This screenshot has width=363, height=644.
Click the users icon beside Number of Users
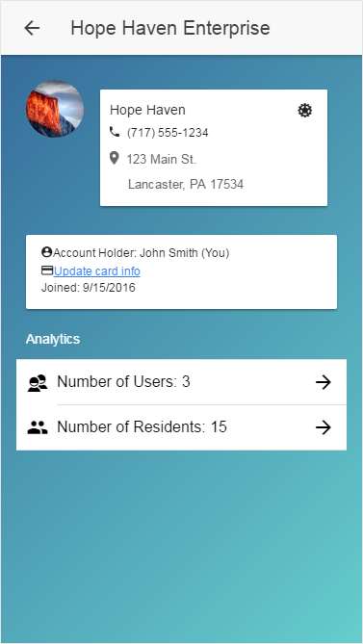[x=38, y=383]
